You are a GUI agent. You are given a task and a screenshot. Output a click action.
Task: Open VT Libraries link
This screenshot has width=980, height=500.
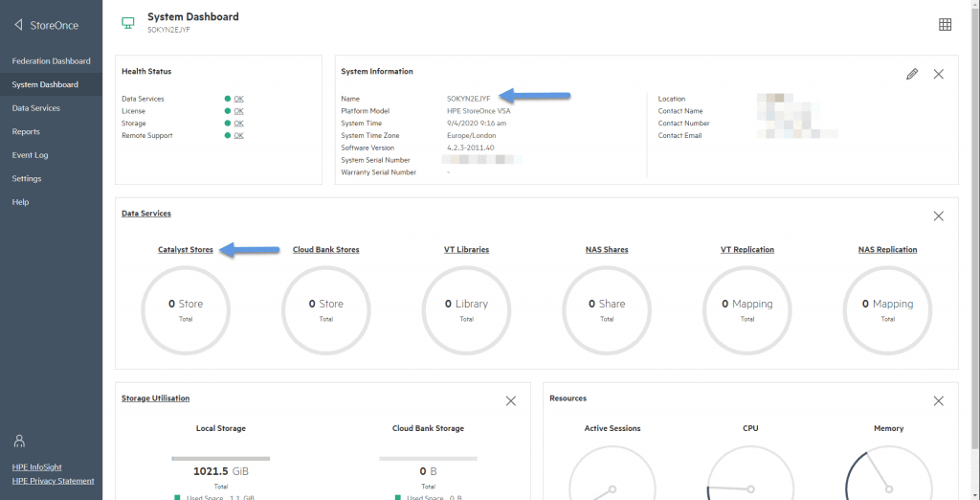point(466,250)
